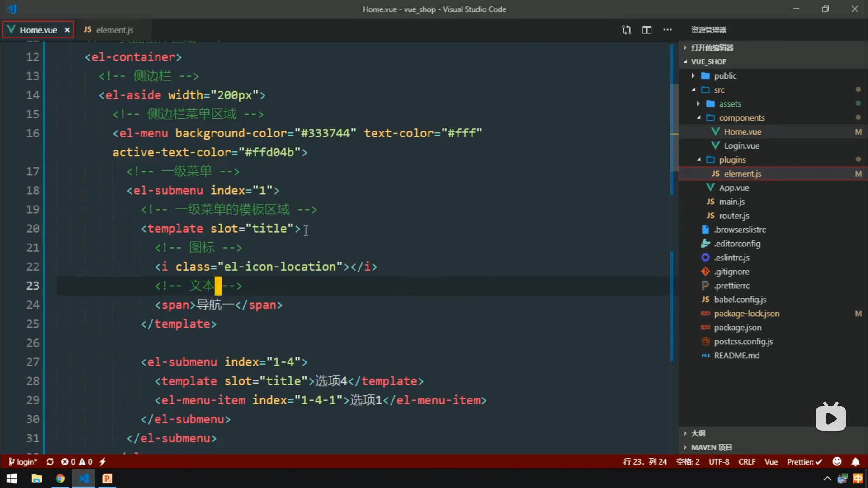
Task: Click line number 27 in the gutter
Action: coord(33,362)
